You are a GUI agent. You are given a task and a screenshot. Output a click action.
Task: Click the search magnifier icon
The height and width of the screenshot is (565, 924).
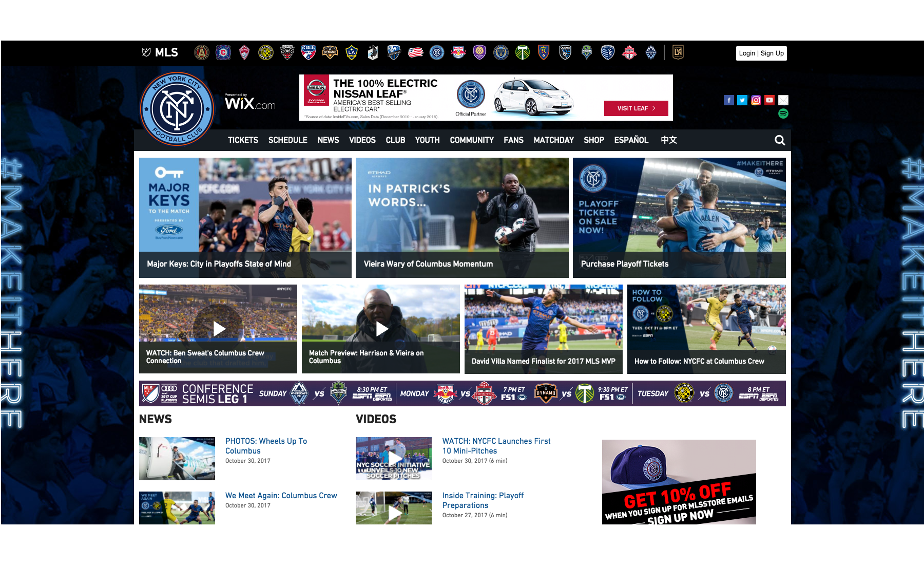pos(780,140)
